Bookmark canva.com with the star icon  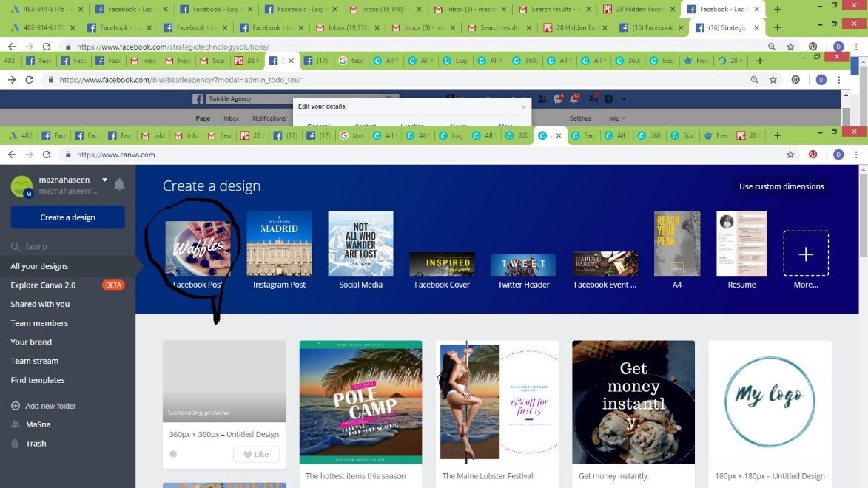coord(790,155)
